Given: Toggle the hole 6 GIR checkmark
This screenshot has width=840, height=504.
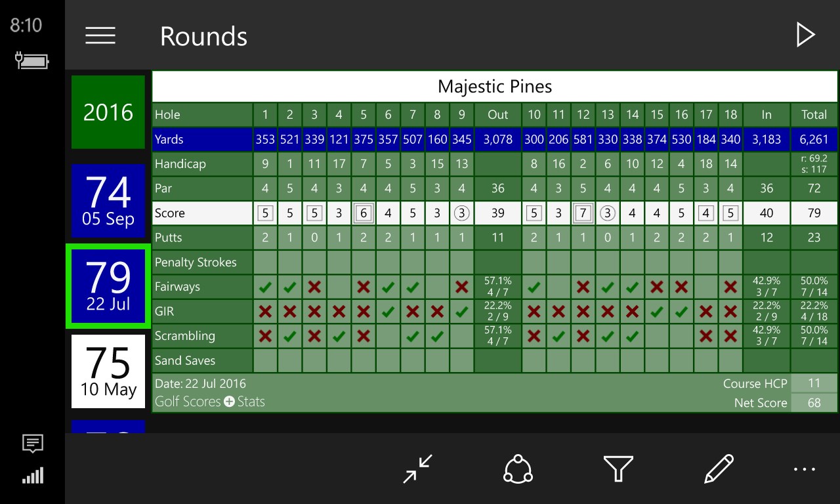Looking at the screenshot, I should [x=388, y=312].
